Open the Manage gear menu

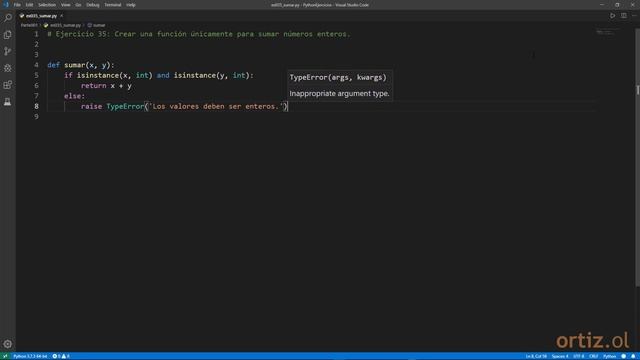coord(8,344)
